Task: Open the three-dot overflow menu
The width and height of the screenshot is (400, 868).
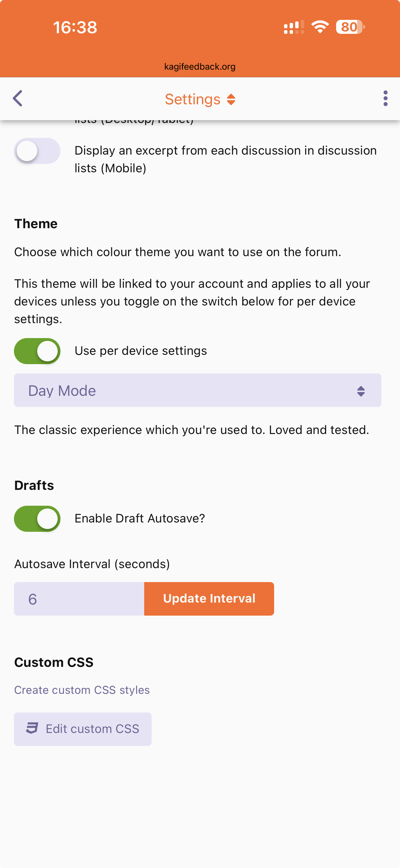Action: [x=385, y=98]
